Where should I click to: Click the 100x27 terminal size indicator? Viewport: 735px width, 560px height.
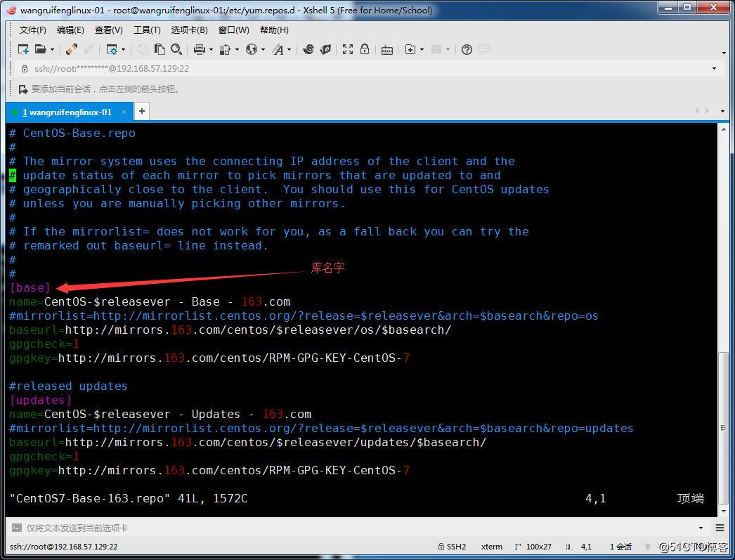pyautogui.click(x=533, y=547)
